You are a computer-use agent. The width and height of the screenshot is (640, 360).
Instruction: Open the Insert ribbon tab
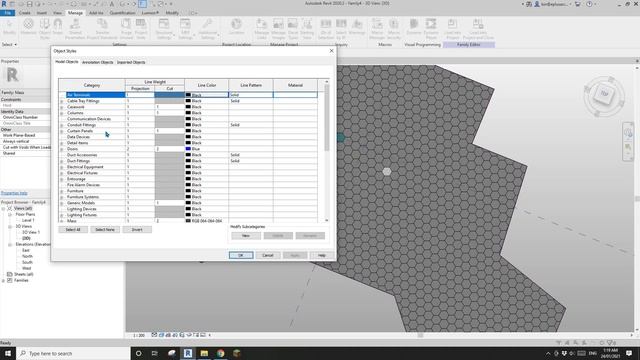pos(42,13)
